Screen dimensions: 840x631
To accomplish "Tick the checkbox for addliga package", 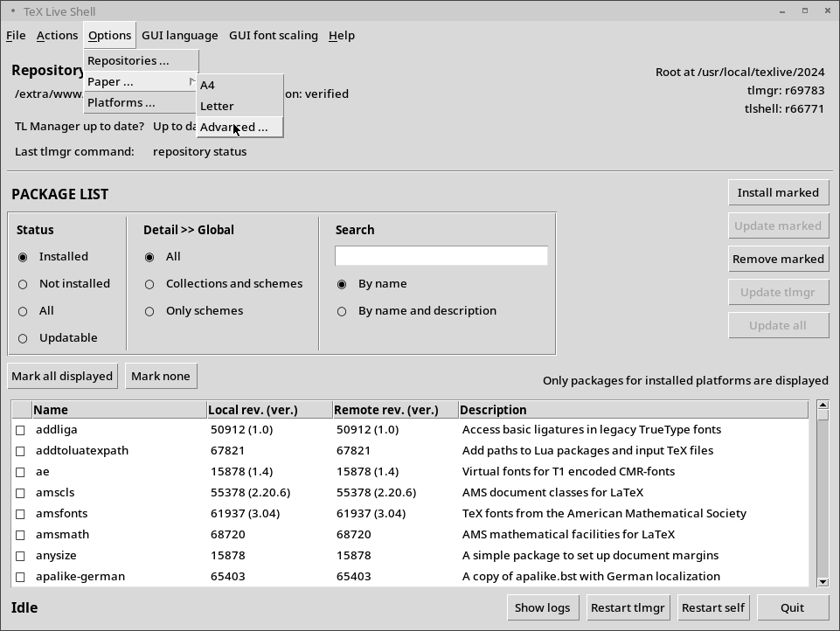I will 20,430.
